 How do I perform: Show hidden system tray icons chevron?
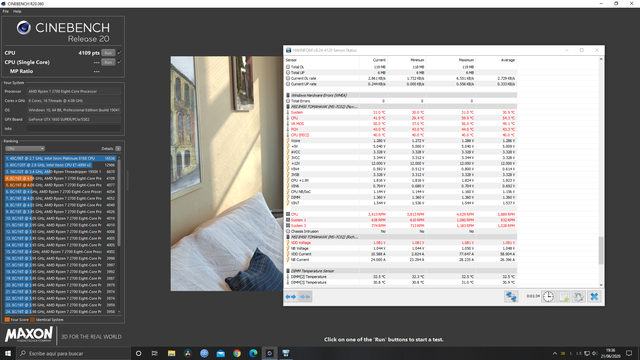coord(555,353)
